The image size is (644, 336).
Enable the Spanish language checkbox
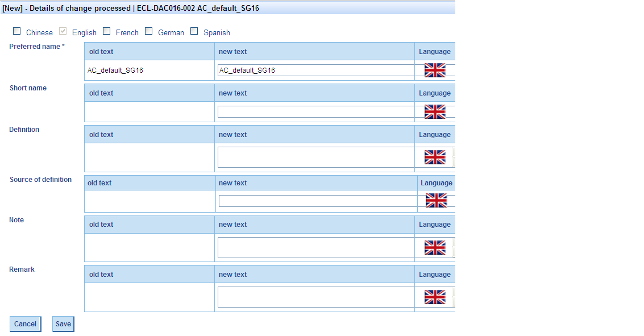[x=194, y=32]
